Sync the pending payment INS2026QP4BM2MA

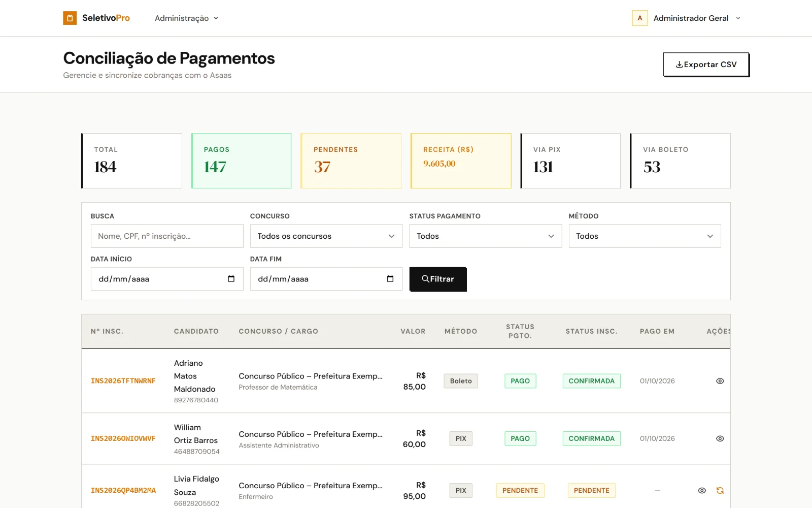(x=720, y=490)
